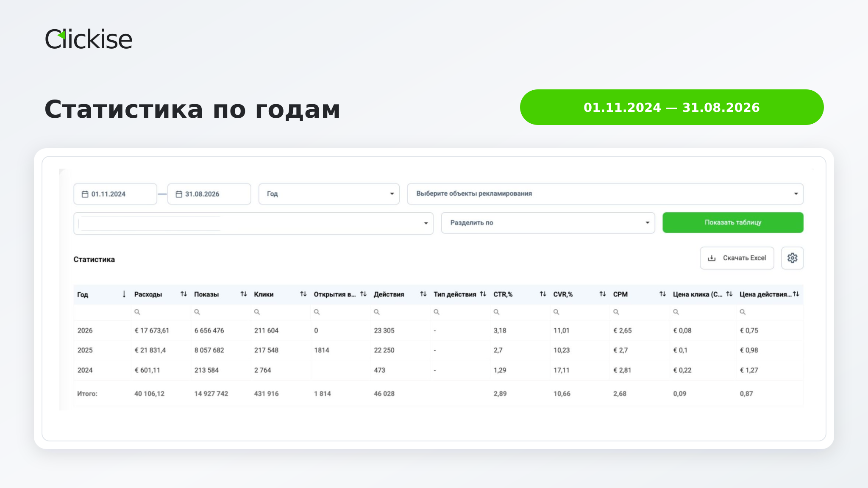Click the total impressions 14 927 742
The width and height of the screenshot is (868, 488).
pos(211,394)
